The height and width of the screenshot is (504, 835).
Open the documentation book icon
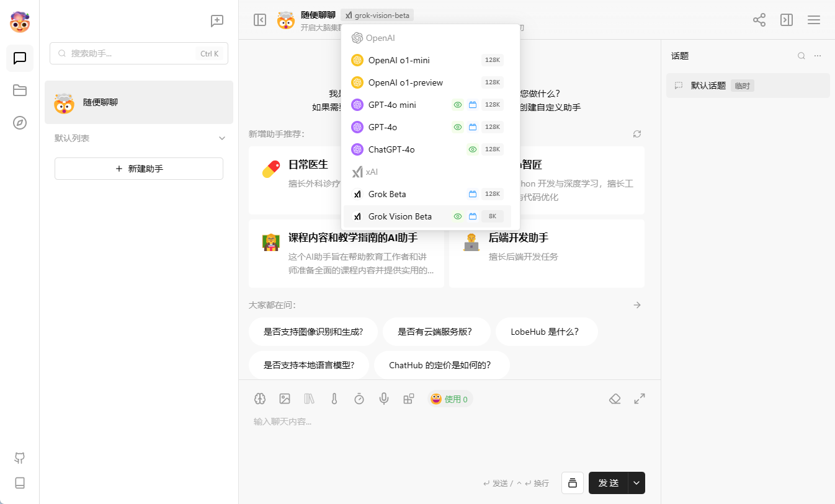[20, 483]
